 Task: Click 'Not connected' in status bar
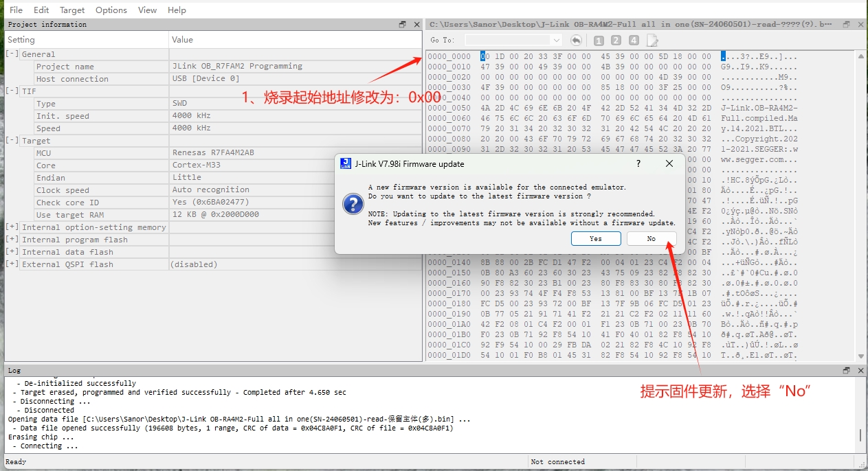(x=557, y=462)
